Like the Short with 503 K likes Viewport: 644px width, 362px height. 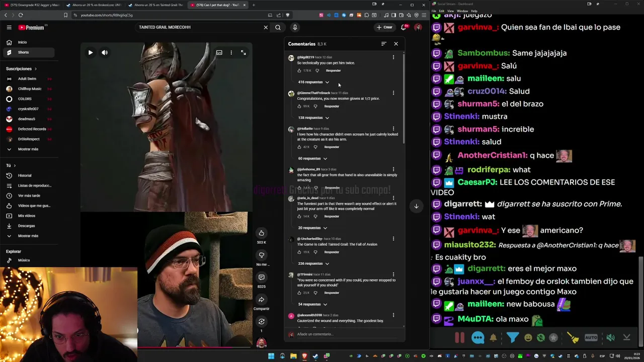coord(261,233)
